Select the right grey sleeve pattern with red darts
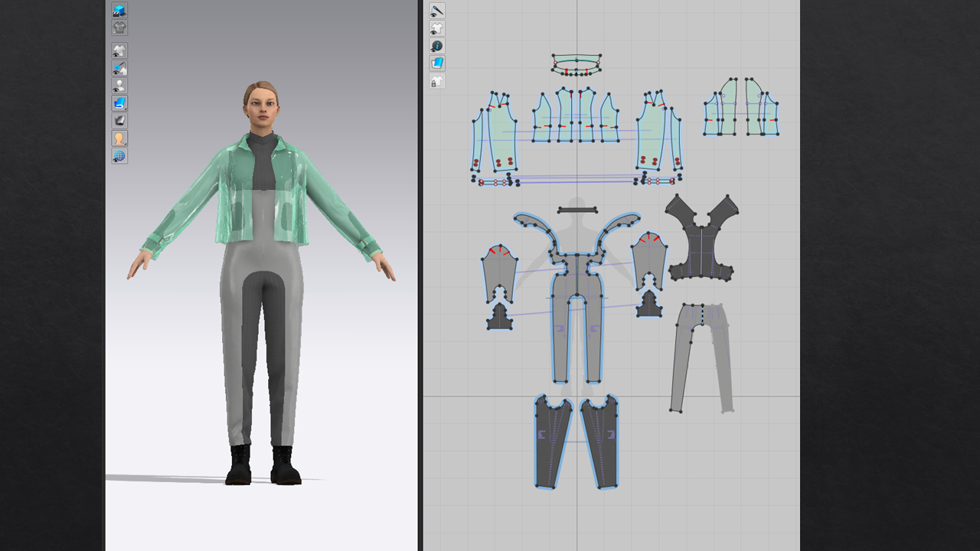980x551 pixels. 648,260
